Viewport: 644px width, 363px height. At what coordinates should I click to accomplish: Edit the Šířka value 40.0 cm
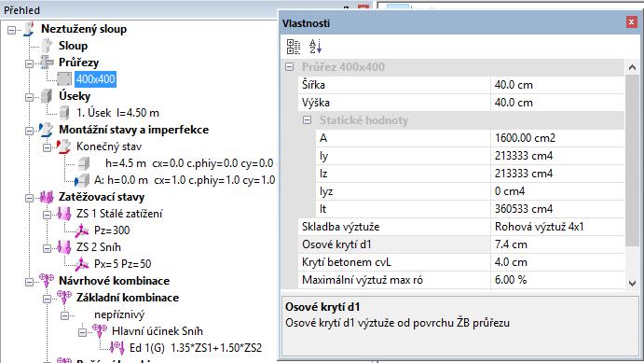click(557, 85)
